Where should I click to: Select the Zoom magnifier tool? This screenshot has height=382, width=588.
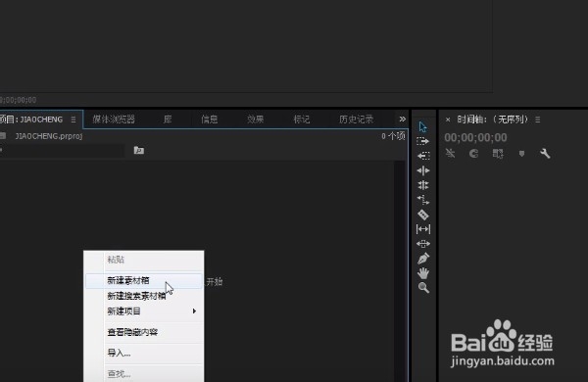point(423,288)
